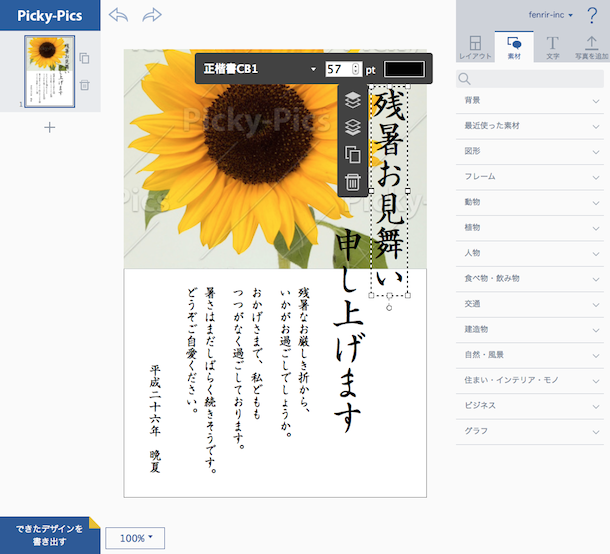
Task: Click できたデザインを書き出す export button
Action: point(49,535)
